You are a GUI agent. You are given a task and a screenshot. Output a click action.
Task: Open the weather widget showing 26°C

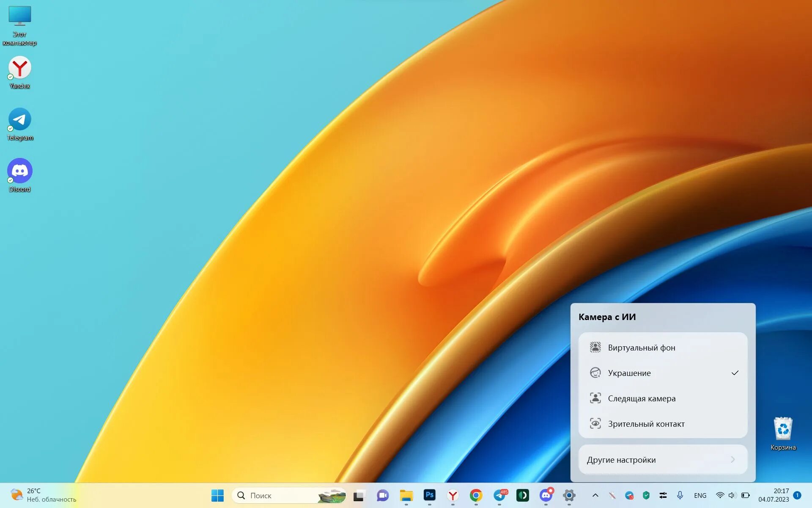click(x=43, y=495)
